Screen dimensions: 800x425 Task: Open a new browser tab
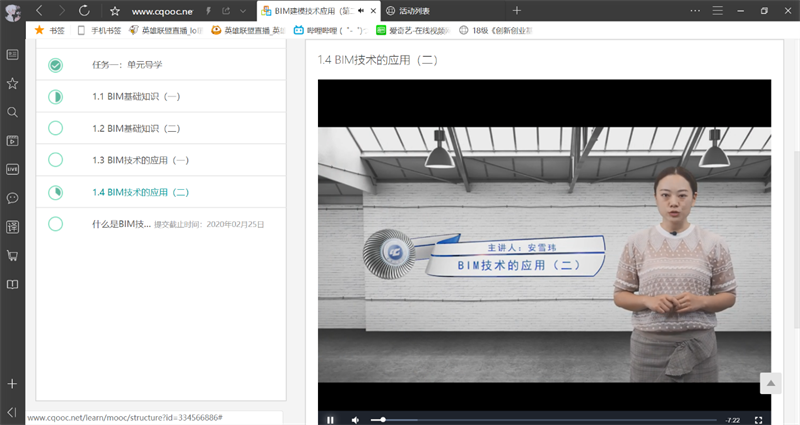516,11
